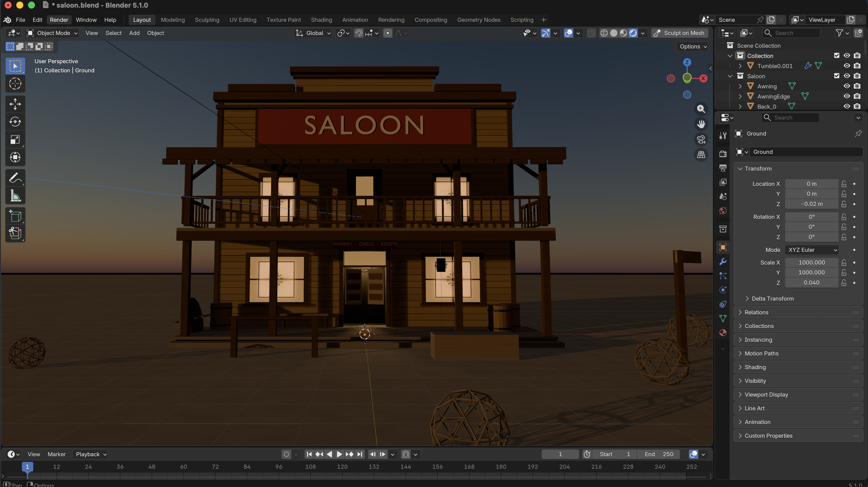Open the World properties tab
The width and height of the screenshot is (868, 487).
point(723,211)
